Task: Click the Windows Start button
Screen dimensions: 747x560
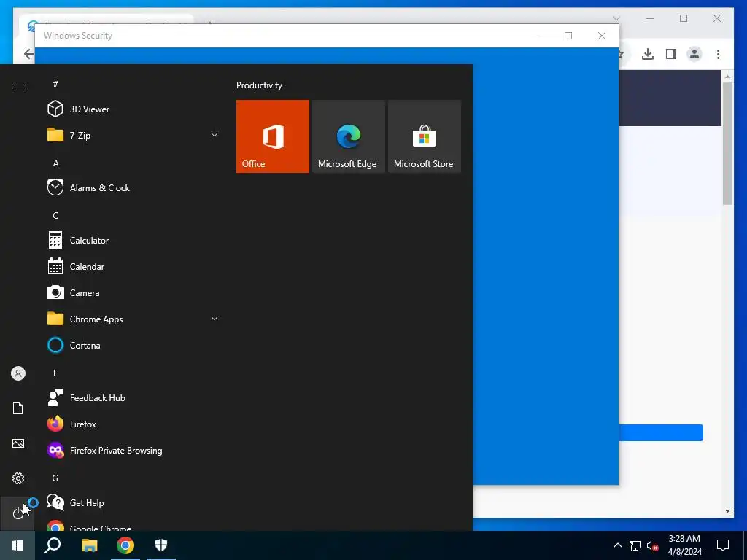Action: [x=18, y=545]
